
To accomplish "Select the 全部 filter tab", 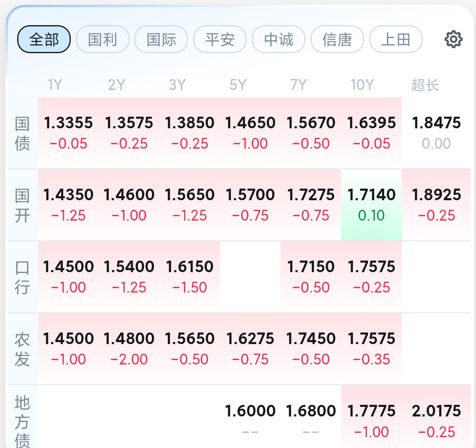I will coord(44,39).
